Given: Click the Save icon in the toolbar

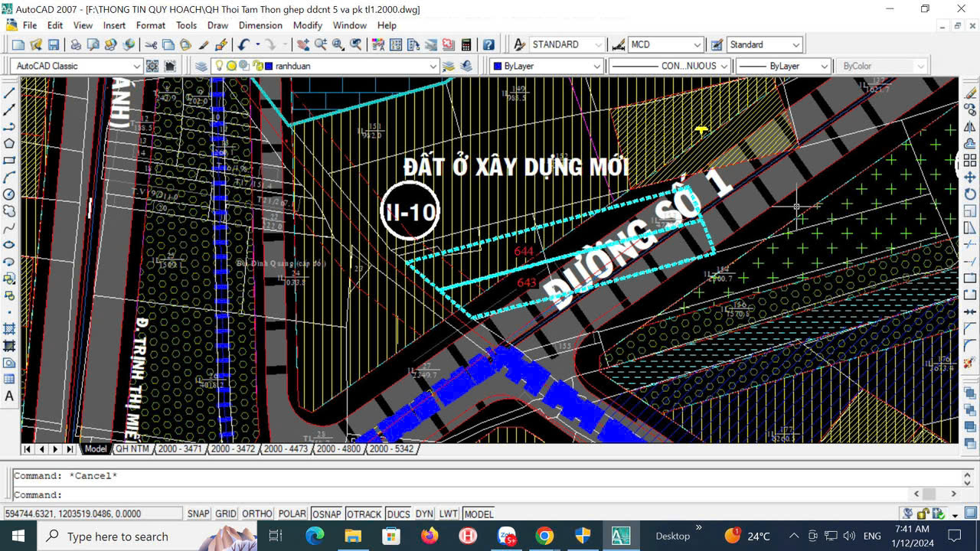Looking at the screenshot, I should click(x=54, y=45).
